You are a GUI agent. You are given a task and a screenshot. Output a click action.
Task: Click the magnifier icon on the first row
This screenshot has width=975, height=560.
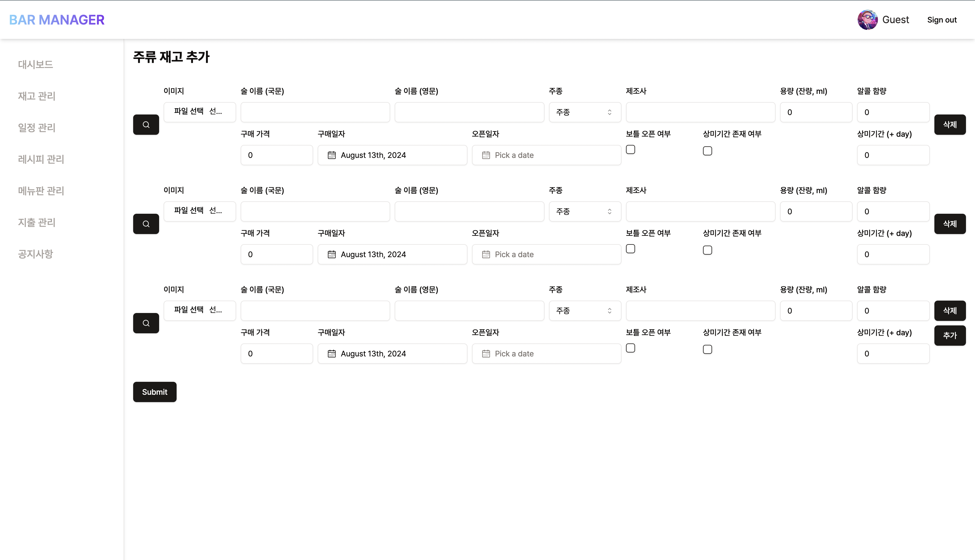[x=146, y=125]
